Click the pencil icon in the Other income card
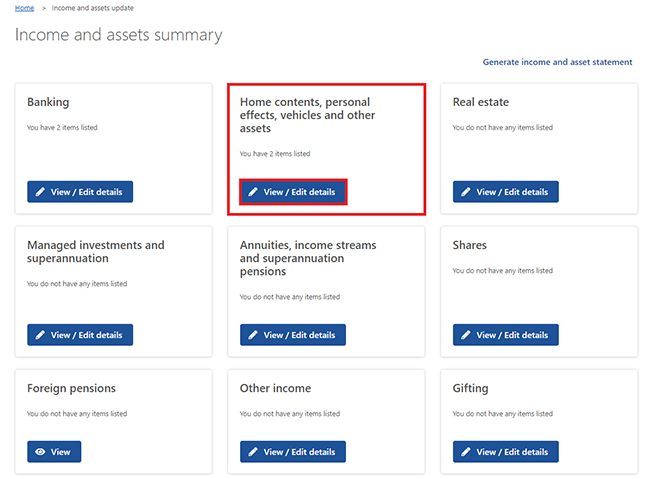Screen dimensions: 650x479 tap(253, 452)
